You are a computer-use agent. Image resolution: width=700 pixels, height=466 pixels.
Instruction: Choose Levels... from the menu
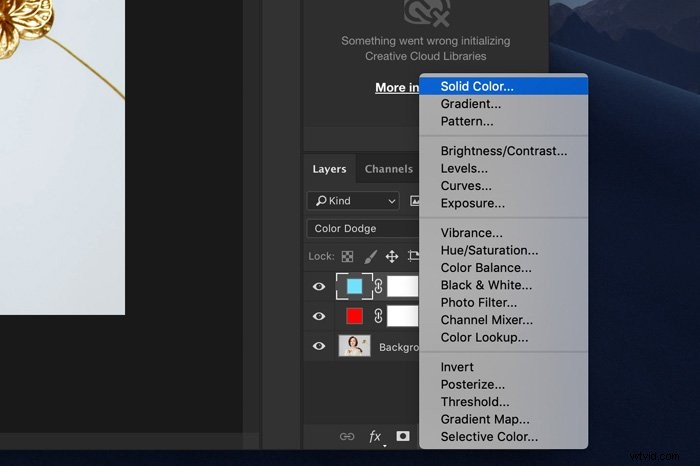click(504, 168)
